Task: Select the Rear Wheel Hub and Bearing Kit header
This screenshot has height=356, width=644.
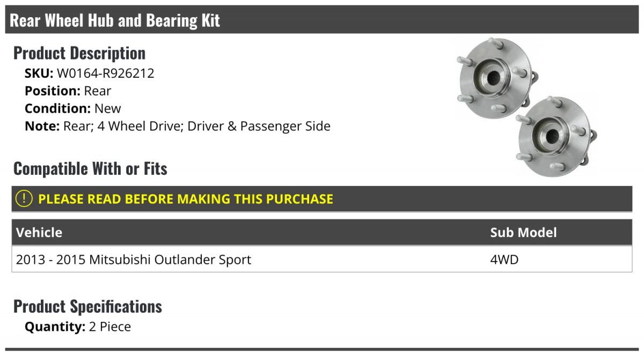Action: [x=322, y=20]
